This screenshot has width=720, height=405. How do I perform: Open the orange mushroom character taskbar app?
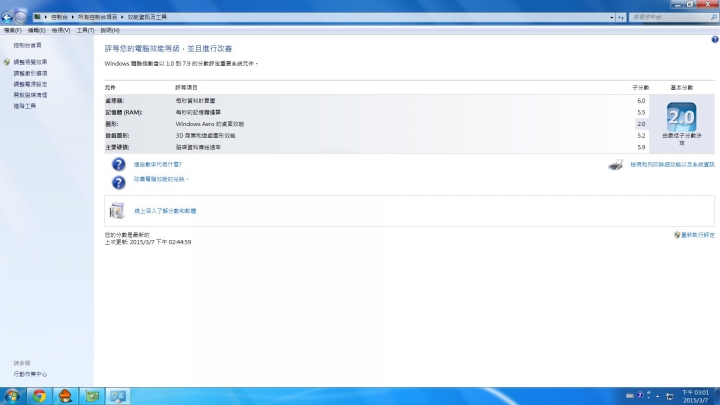point(65,396)
